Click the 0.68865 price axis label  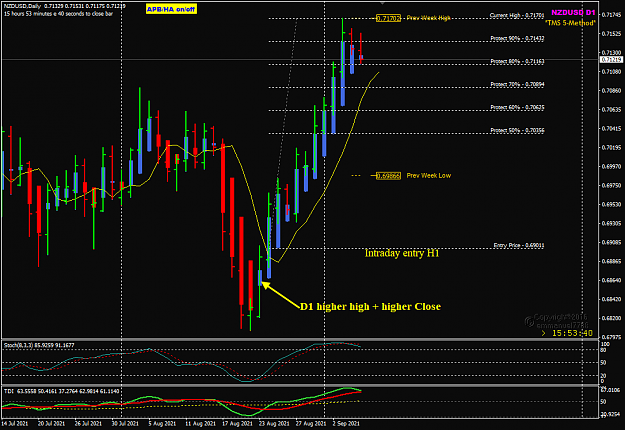point(612,261)
